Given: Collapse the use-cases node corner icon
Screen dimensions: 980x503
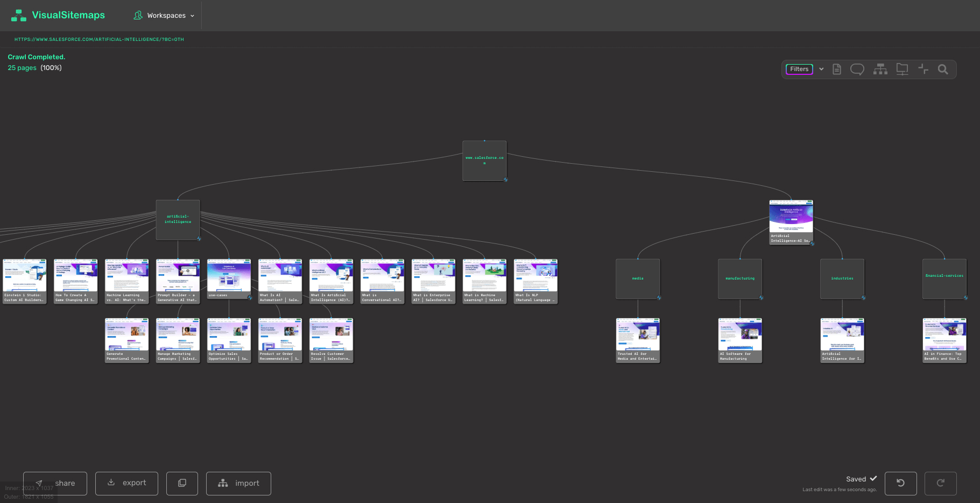Looking at the screenshot, I should [249, 297].
